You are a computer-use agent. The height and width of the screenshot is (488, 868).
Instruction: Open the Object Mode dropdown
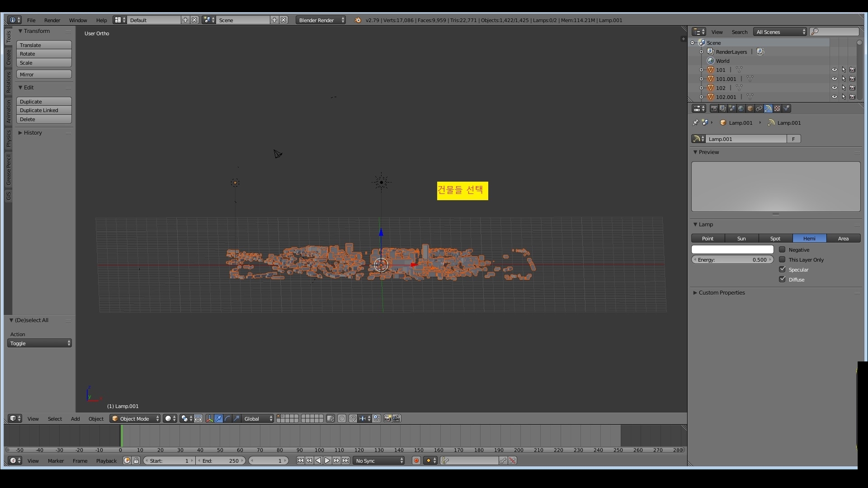point(135,419)
